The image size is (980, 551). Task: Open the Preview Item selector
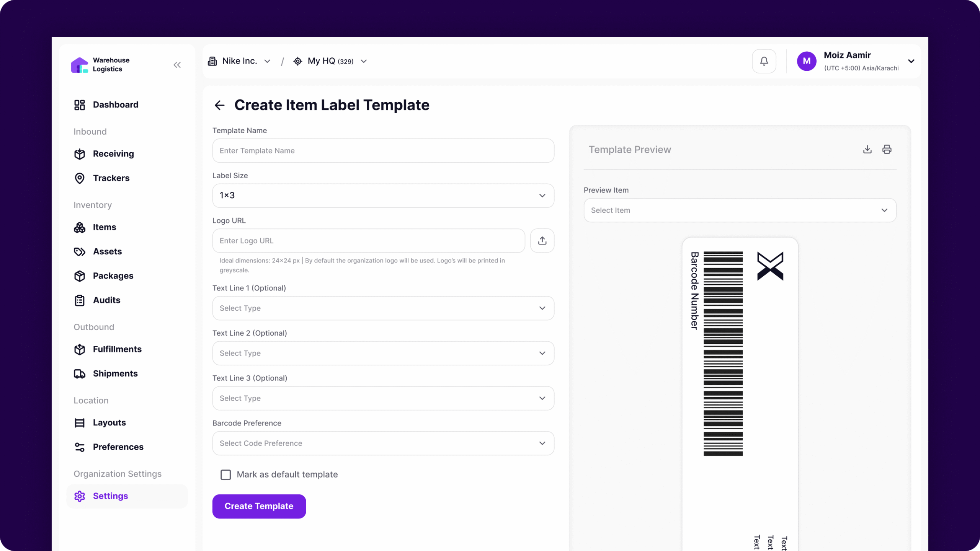coord(740,210)
